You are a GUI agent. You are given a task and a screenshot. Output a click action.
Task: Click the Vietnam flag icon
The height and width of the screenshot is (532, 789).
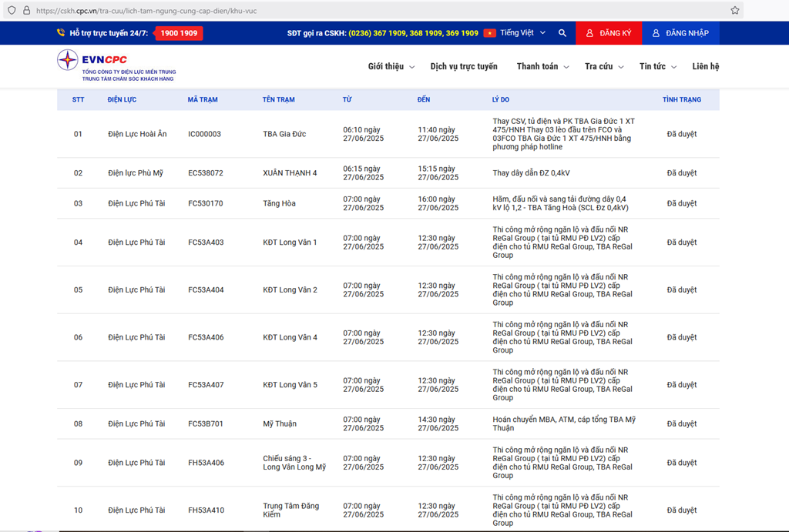click(x=489, y=33)
